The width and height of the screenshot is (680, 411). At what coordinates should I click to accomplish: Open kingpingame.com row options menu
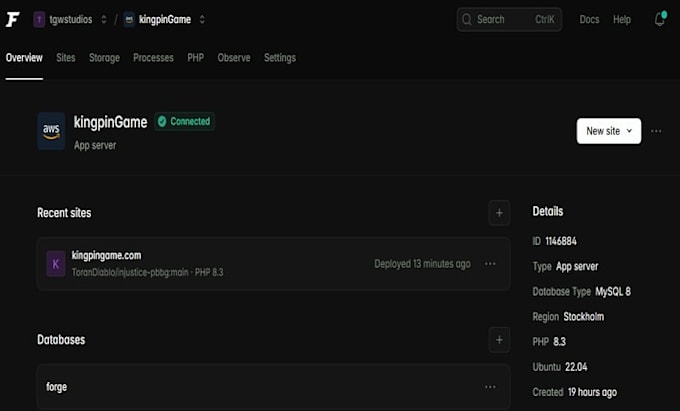pyautogui.click(x=490, y=264)
